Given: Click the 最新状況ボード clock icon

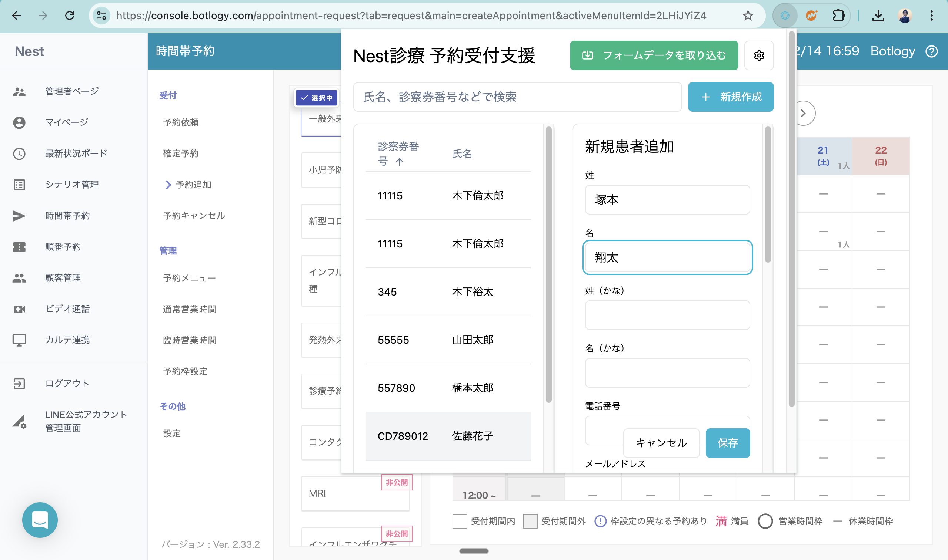Looking at the screenshot, I should point(19,154).
